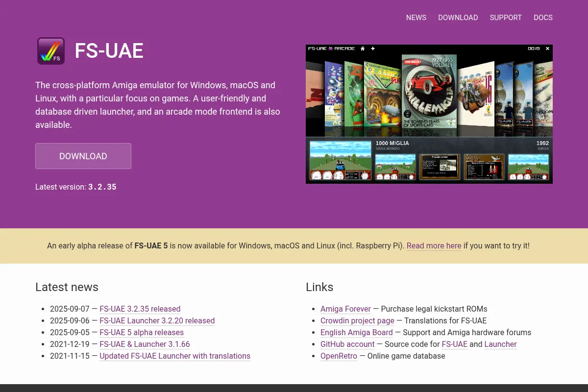Open 'Updated FS-UAE Launcher with translations'

[175, 356]
